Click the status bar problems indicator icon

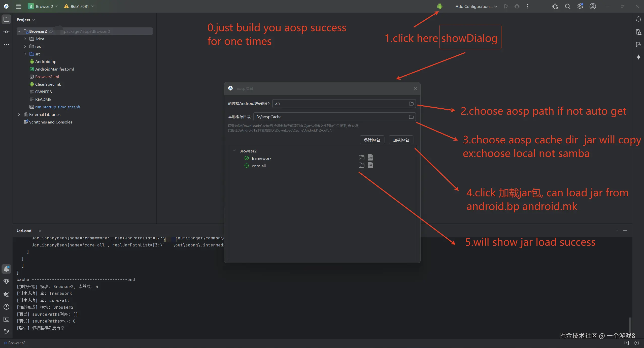pos(636,343)
